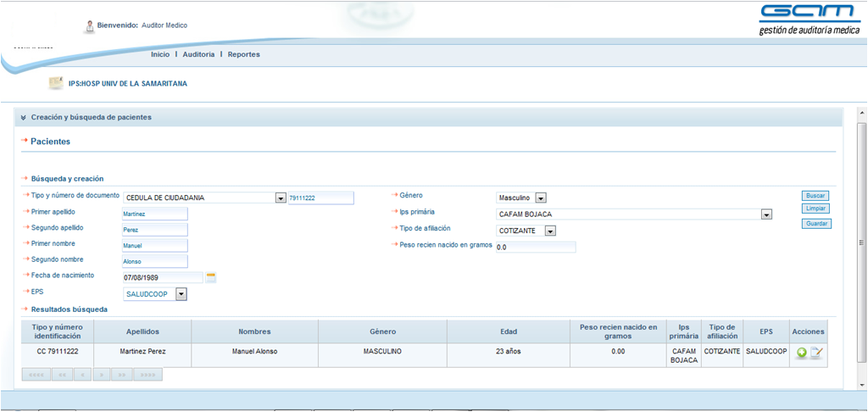Click the scrollbar down arrow
Screen dimensions: 868x412
861,384
